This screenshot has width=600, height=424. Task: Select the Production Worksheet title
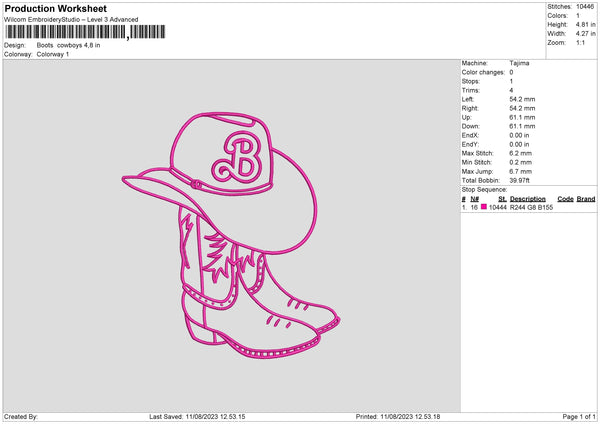(x=56, y=8)
